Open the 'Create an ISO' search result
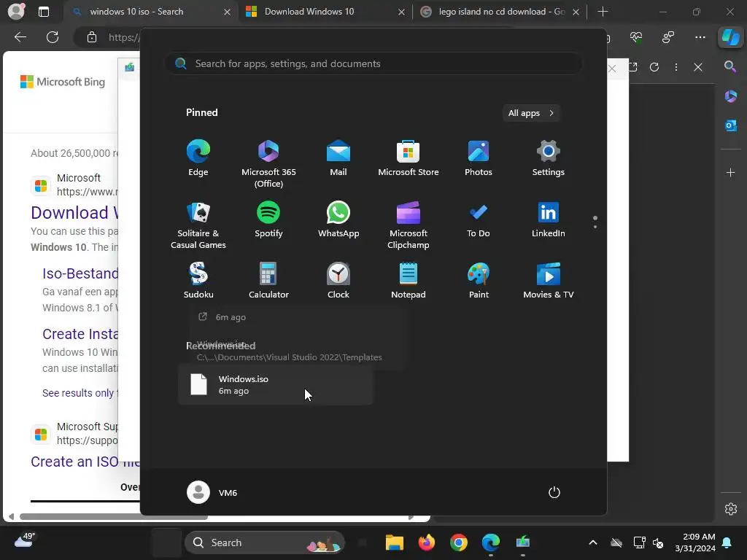The width and height of the screenshot is (747, 560). [85, 462]
